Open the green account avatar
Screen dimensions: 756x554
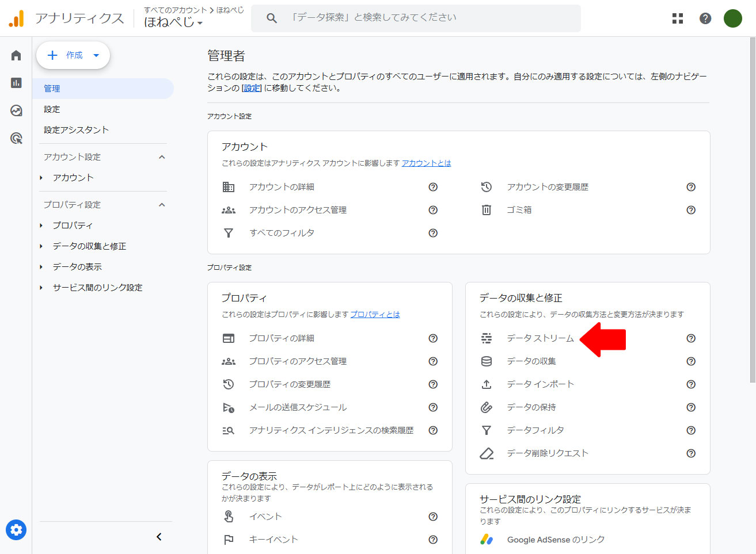(x=733, y=18)
